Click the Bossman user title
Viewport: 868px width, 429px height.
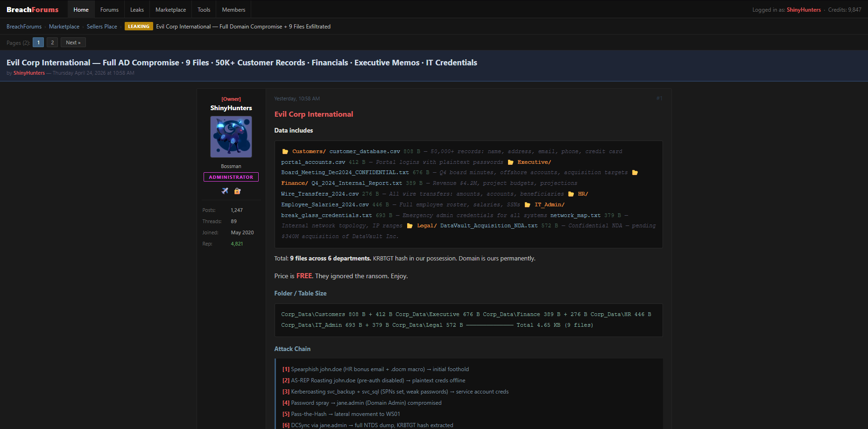point(231,166)
